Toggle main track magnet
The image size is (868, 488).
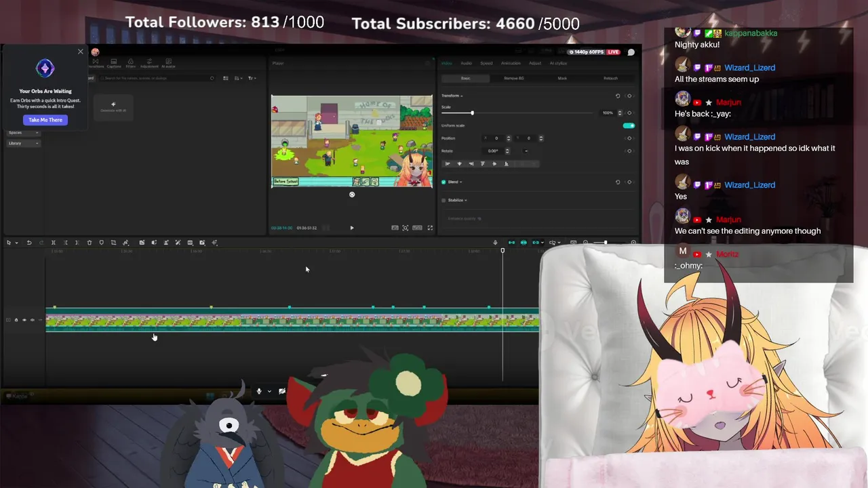(511, 243)
